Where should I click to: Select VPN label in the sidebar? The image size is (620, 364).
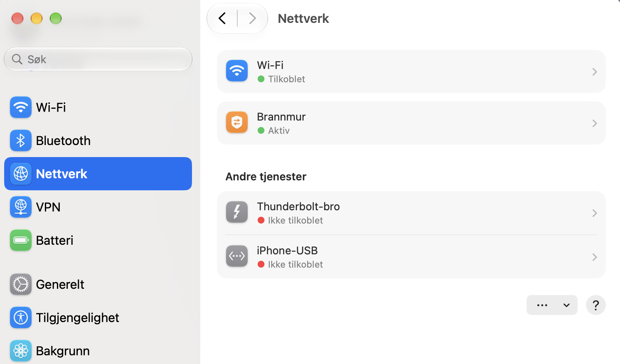pyautogui.click(x=48, y=207)
